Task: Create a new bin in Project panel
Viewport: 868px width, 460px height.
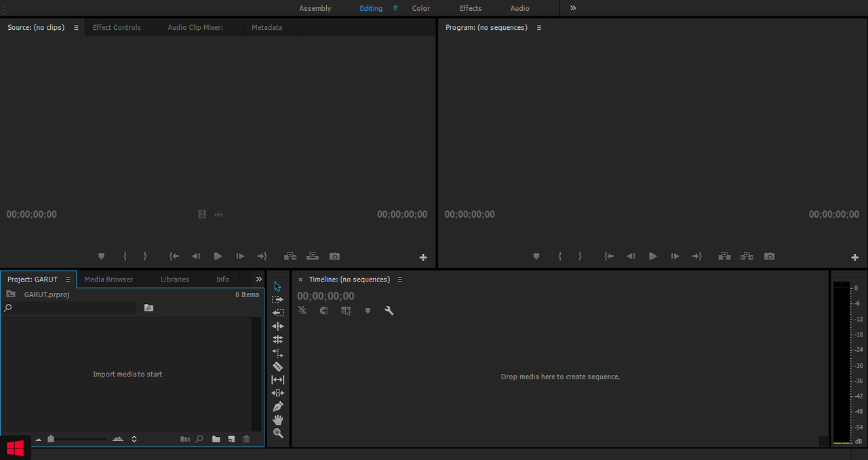Action: tap(216, 439)
